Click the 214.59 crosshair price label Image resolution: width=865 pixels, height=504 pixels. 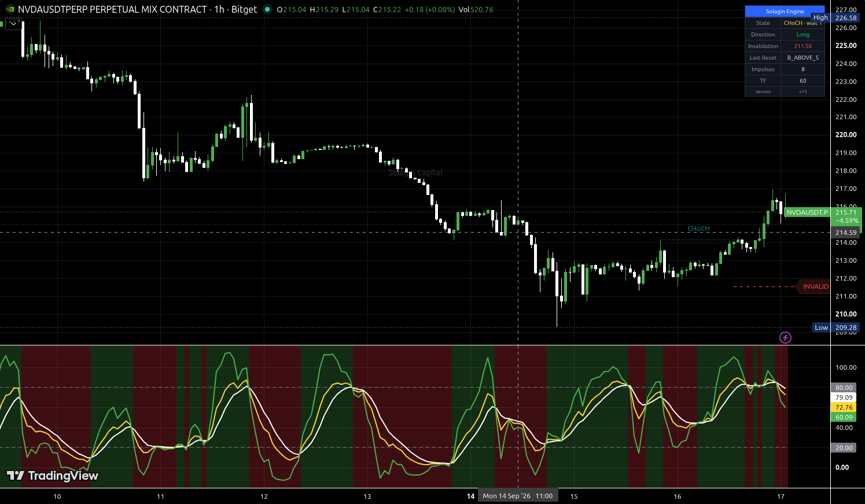(x=846, y=233)
